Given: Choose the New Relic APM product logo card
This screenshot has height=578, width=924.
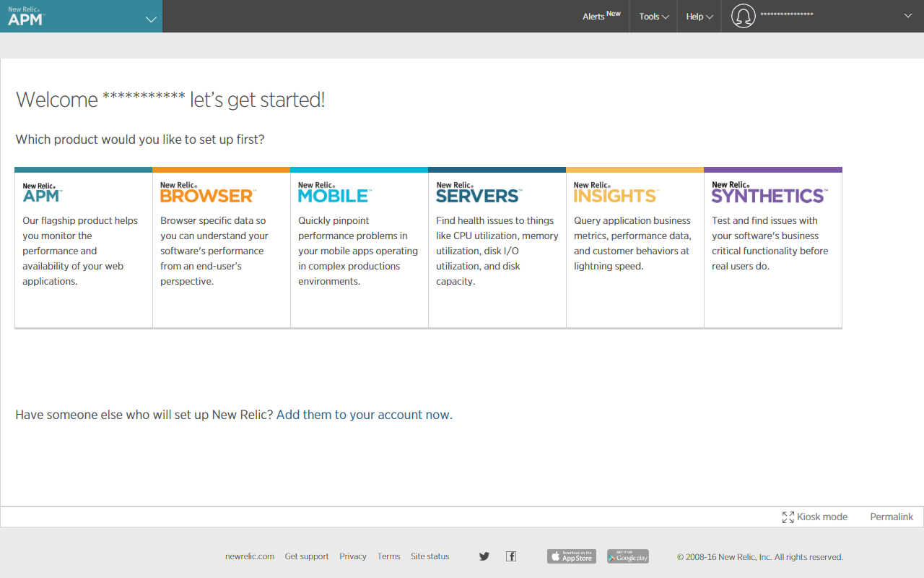Looking at the screenshot, I should click(x=42, y=193).
